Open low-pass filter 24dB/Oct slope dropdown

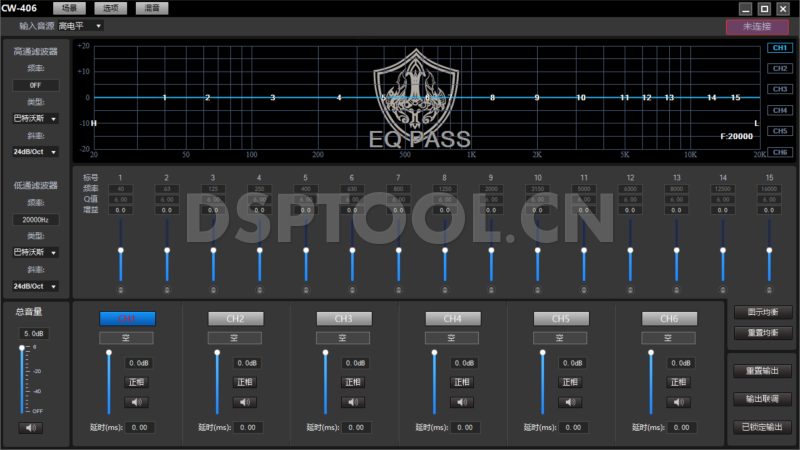(35, 286)
